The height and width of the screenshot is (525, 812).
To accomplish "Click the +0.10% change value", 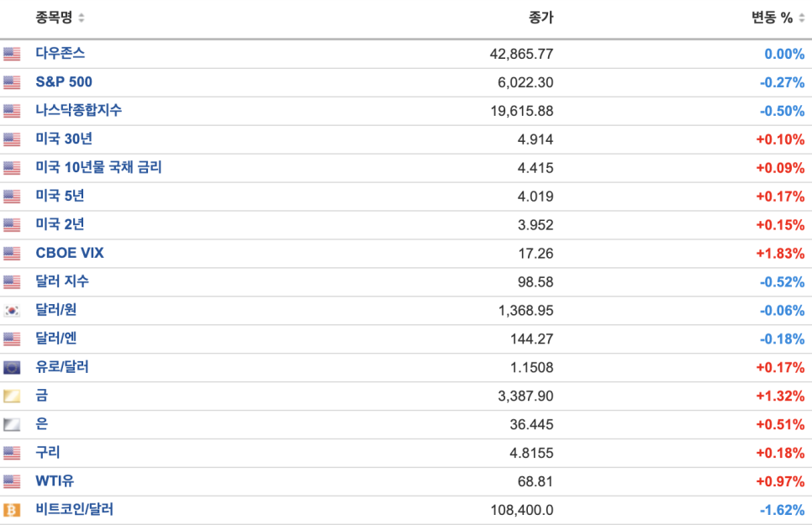I will pos(780,139).
